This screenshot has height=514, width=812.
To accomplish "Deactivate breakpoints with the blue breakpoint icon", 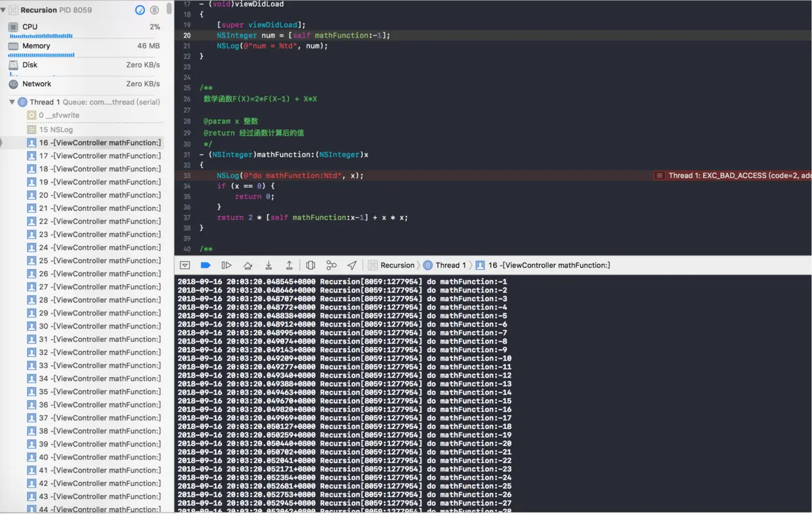I will click(206, 265).
